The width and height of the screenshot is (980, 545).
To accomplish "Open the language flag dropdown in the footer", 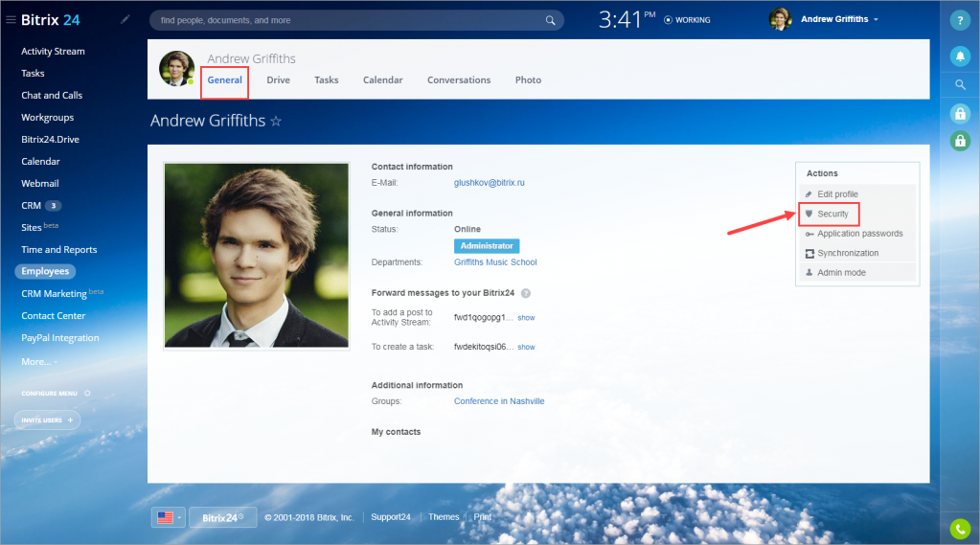I will point(169,517).
